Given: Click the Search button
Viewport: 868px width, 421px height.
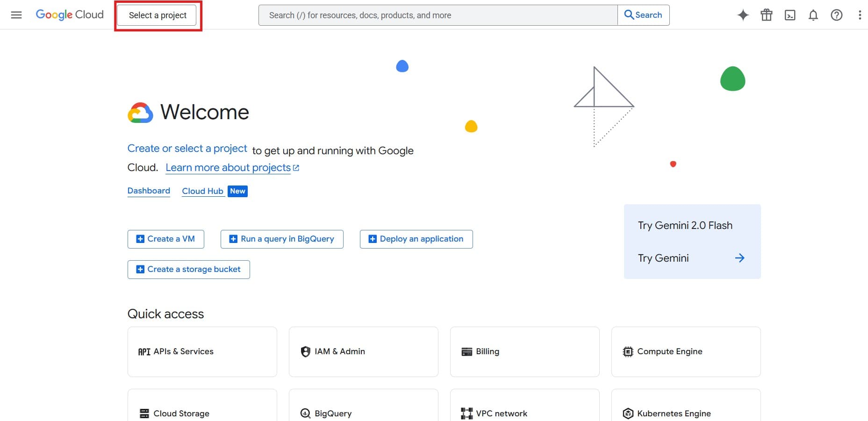Looking at the screenshot, I should (644, 15).
